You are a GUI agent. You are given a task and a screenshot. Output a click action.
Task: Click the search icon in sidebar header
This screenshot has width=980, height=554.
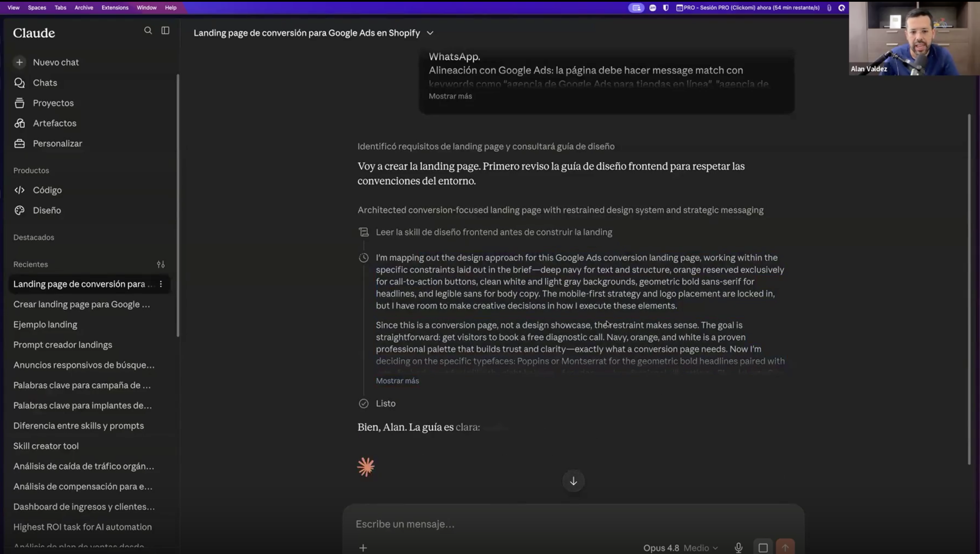tap(148, 30)
